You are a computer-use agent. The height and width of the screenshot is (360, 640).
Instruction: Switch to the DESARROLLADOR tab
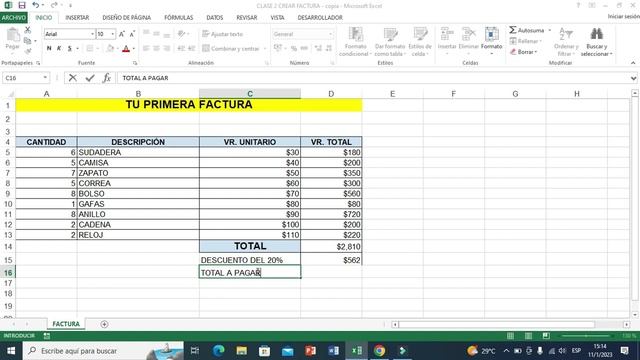pos(320,18)
